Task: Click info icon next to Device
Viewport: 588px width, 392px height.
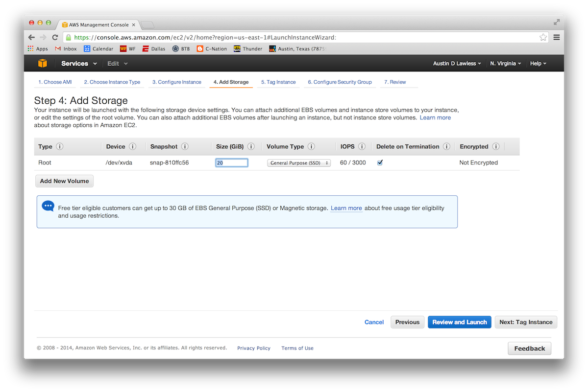Action: coord(133,146)
